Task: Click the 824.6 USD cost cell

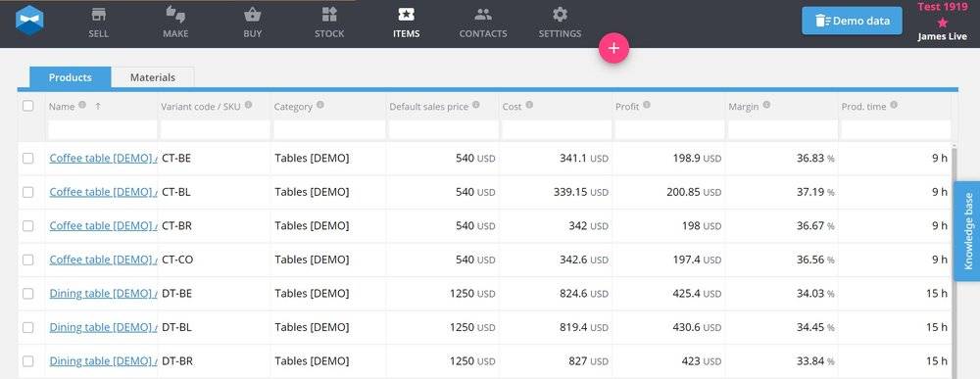Action: pos(556,294)
